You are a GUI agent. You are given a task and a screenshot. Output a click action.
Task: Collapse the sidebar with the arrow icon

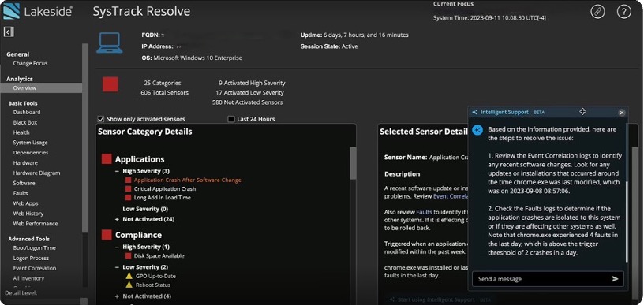[9, 32]
